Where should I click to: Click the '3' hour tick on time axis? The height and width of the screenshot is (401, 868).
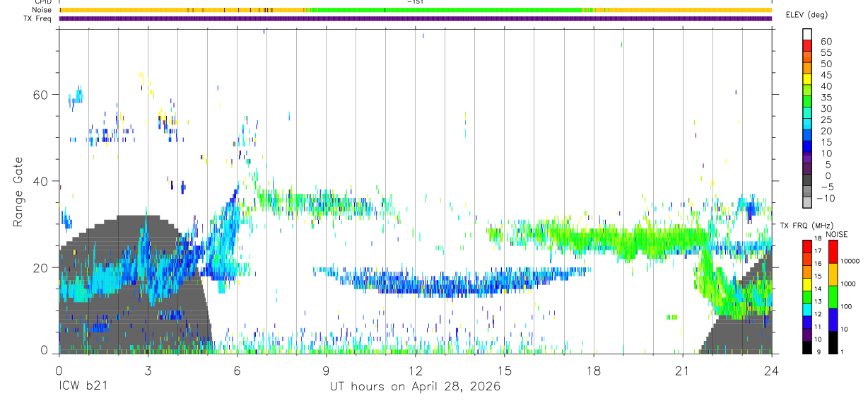(x=148, y=371)
